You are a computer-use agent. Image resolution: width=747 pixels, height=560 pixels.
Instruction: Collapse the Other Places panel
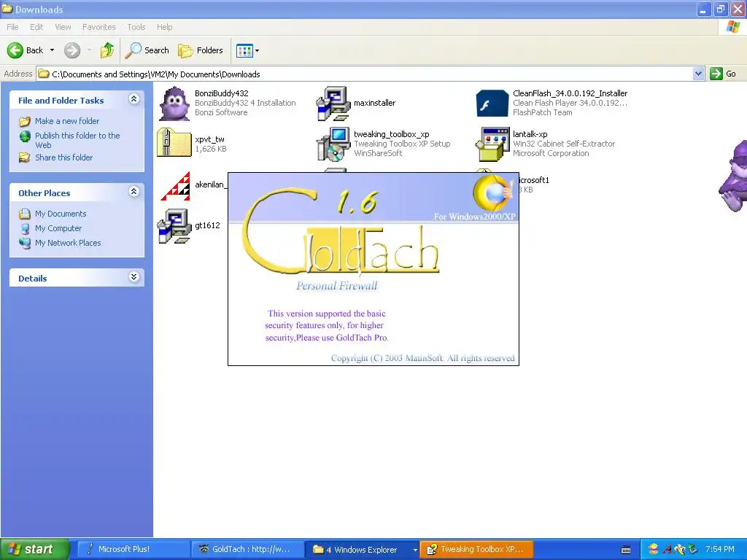point(134,192)
